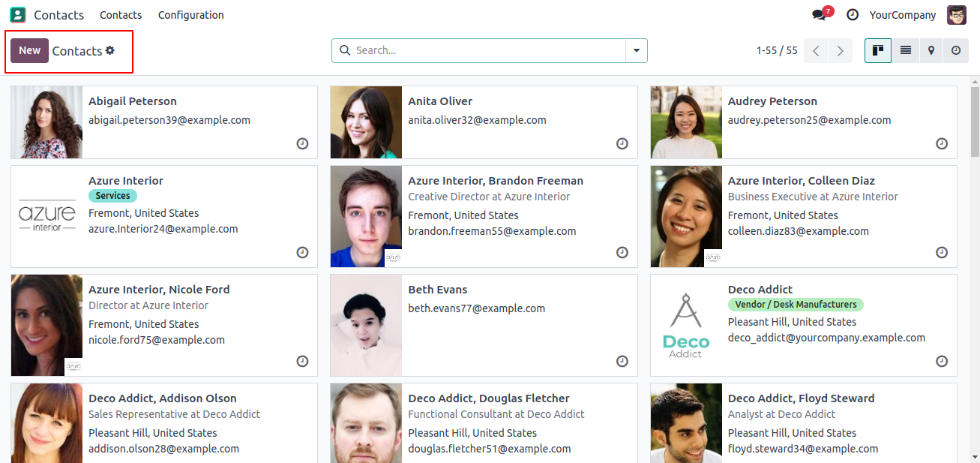Image resolution: width=980 pixels, height=463 pixels.
Task: Open activity clock on Brandon Freeman card
Action: (x=622, y=252)
